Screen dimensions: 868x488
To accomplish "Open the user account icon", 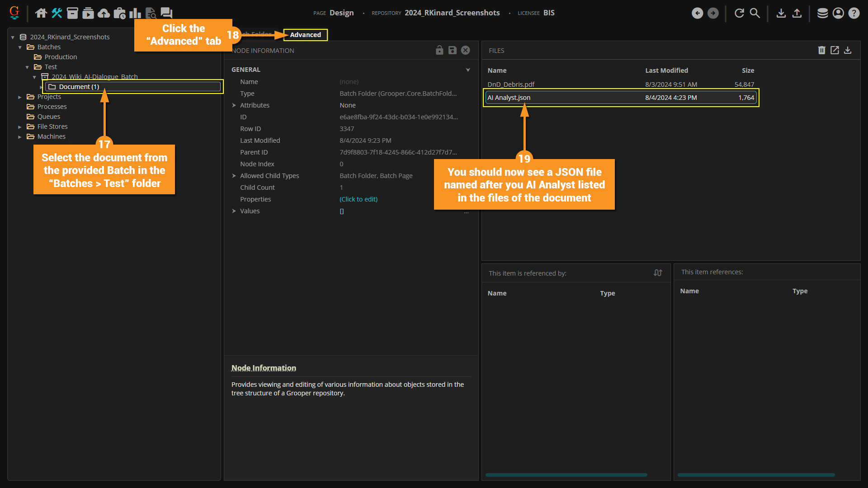I will (x=838, y=13).
